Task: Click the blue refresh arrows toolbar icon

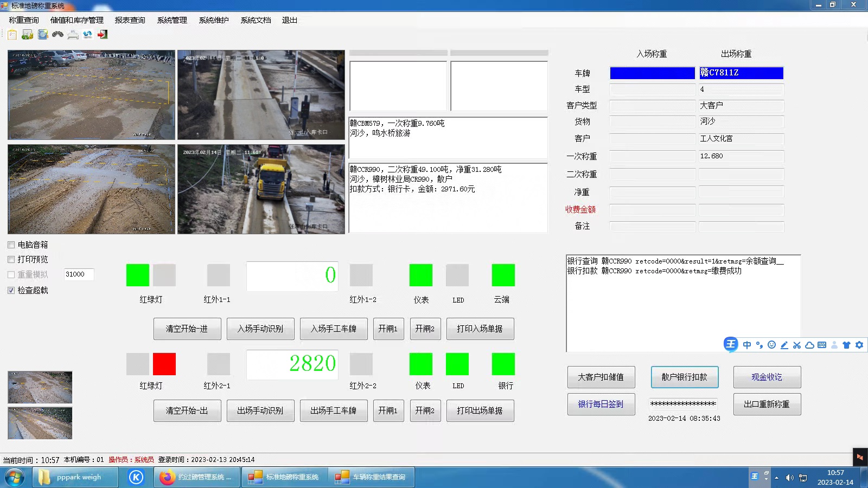Action: tap(87, 35)
